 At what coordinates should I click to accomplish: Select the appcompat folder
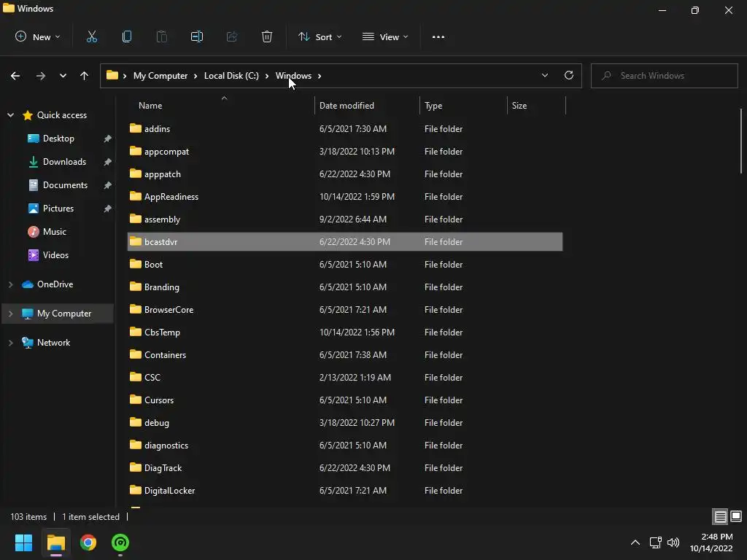[x=345, y=152]
